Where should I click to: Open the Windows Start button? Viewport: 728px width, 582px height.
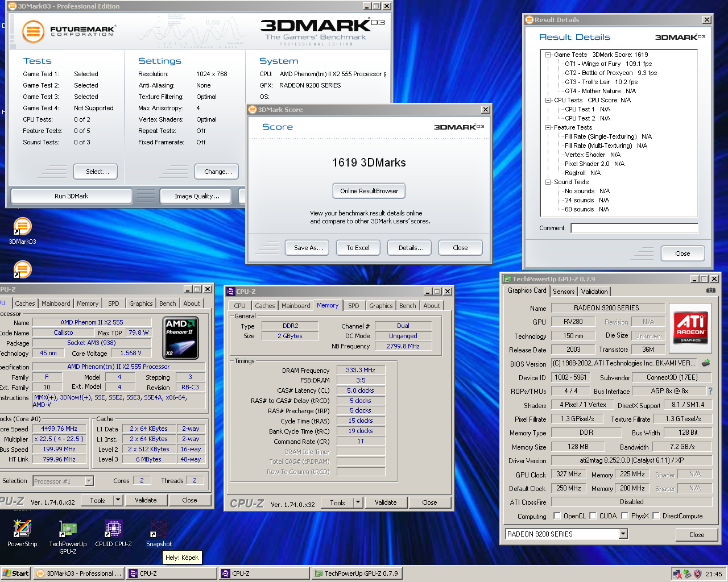tap(15, 573)
